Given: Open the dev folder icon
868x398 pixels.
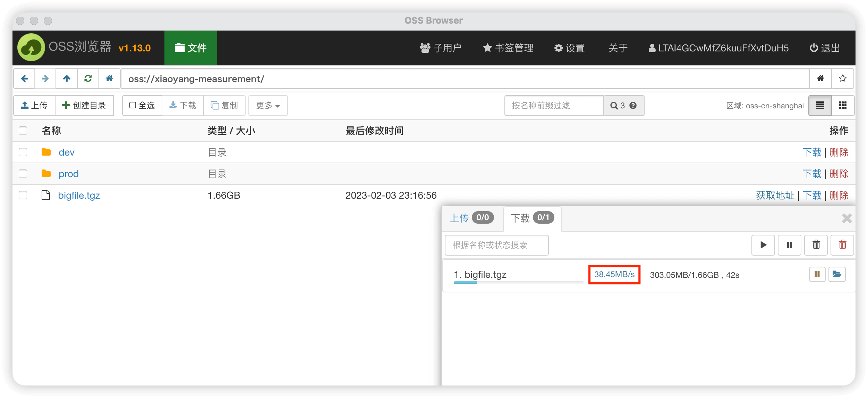Looking at the screenshot, I should point(46,152).
